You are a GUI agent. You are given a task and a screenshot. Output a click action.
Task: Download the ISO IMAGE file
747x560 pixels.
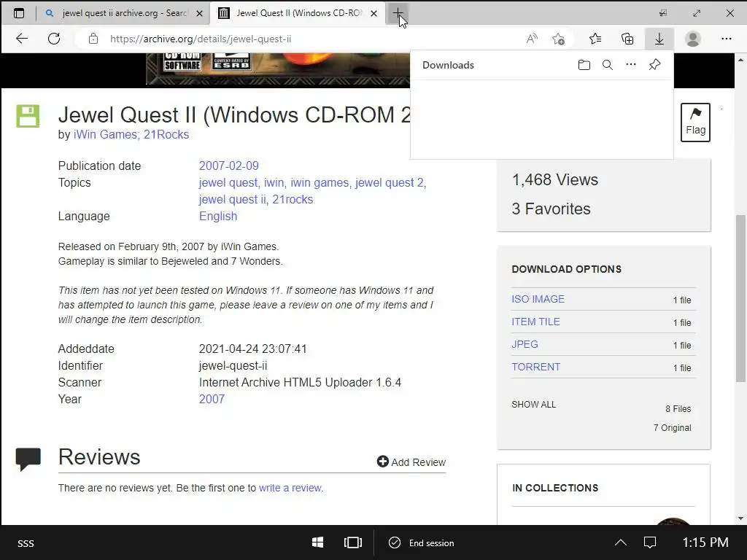(x=538, y=299)
